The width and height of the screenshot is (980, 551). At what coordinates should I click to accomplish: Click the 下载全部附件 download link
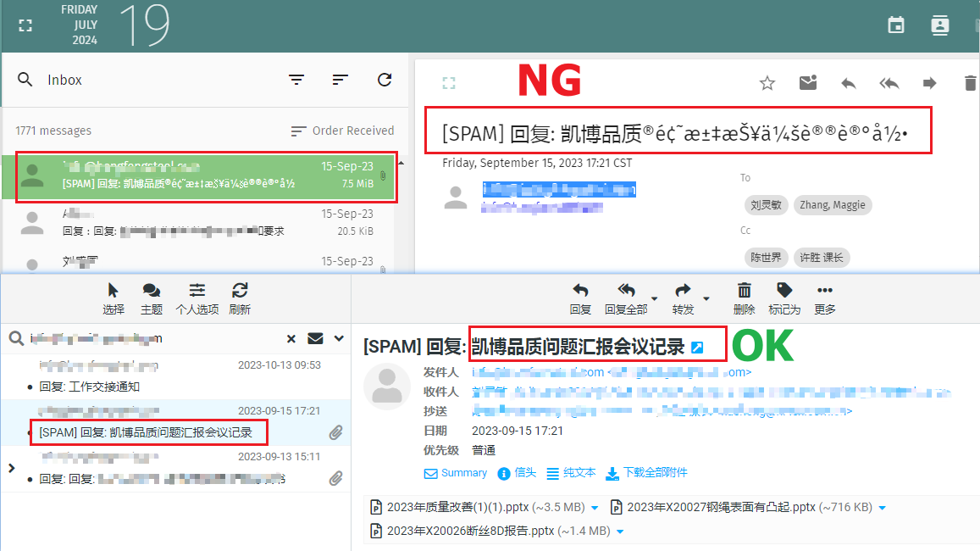(x=647, y=473)
